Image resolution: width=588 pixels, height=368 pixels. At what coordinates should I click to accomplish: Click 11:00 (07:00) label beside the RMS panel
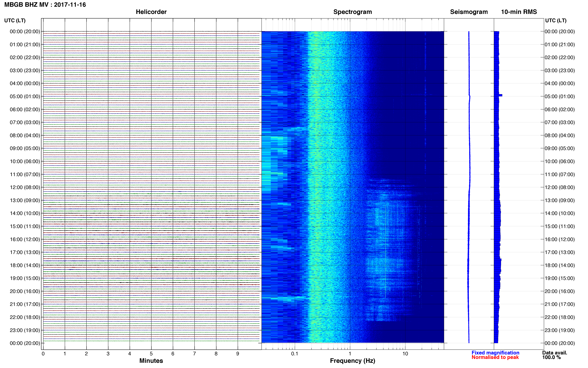tap(560, 174)
